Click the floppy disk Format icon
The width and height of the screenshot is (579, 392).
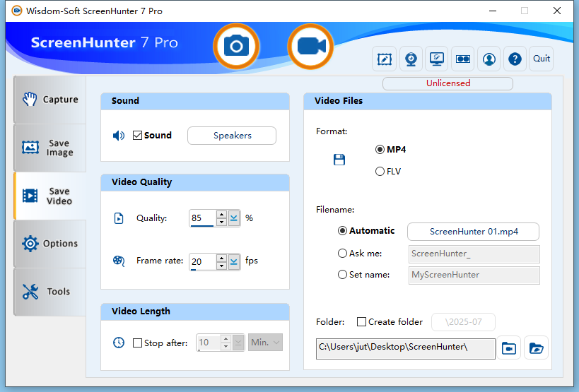339,160
